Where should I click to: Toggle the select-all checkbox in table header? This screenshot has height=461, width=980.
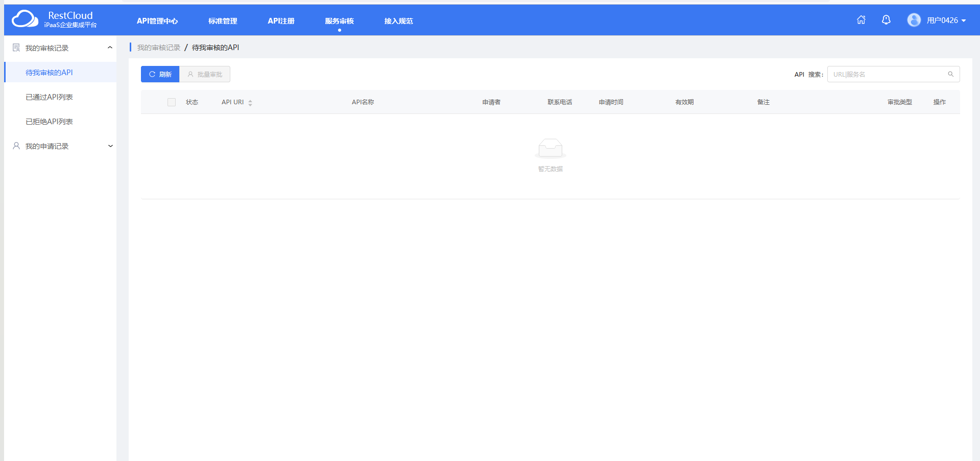(172, 102)
